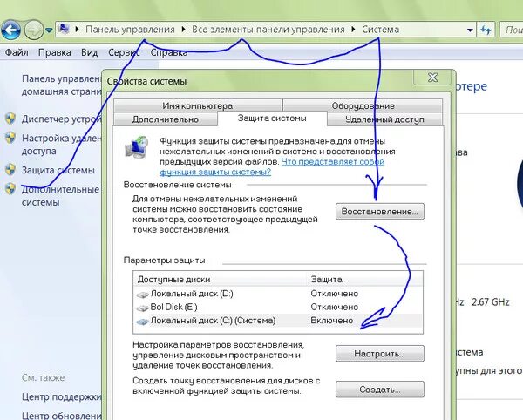
Task: Open the Сервис menu
Action: click(x=124, y=52)
